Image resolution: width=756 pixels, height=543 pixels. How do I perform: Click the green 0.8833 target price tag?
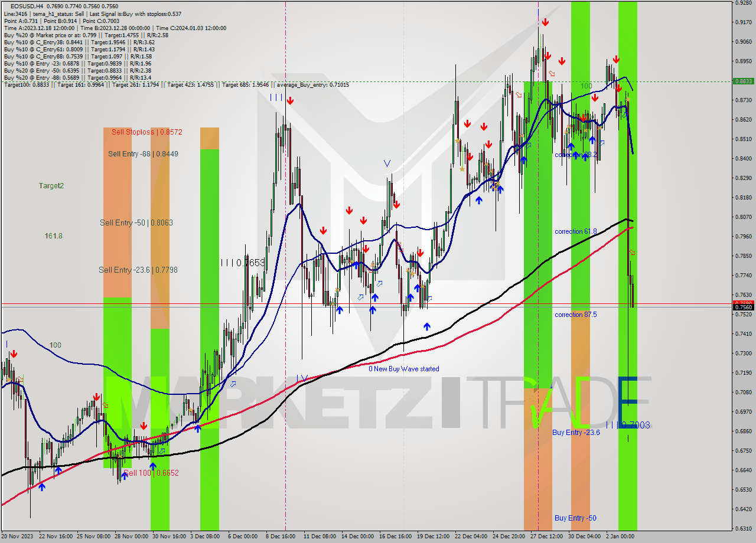point(743,81)
